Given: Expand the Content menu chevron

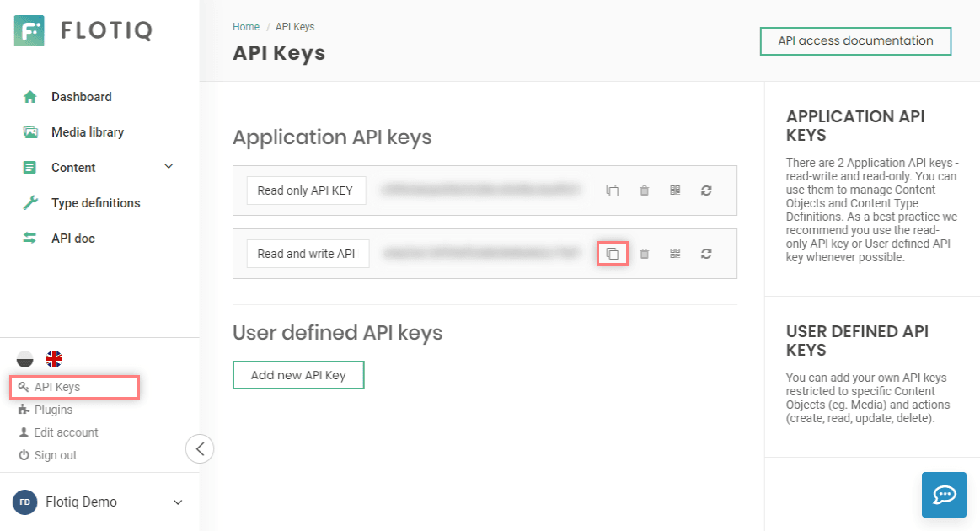Looking at the screenshot, I should [169, 166].
